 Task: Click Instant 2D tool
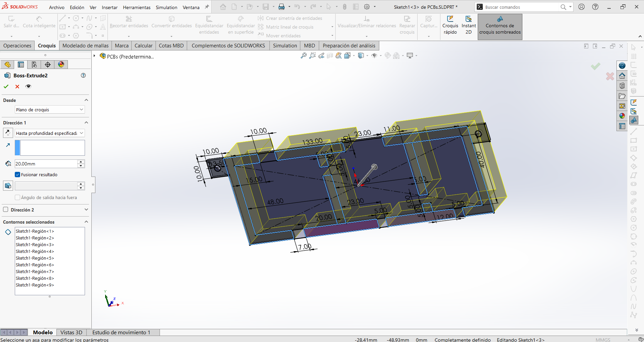[469, 26]
